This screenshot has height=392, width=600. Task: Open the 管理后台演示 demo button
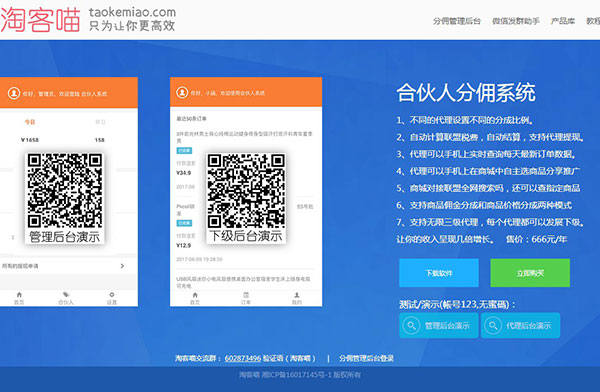tap(439, 325)
